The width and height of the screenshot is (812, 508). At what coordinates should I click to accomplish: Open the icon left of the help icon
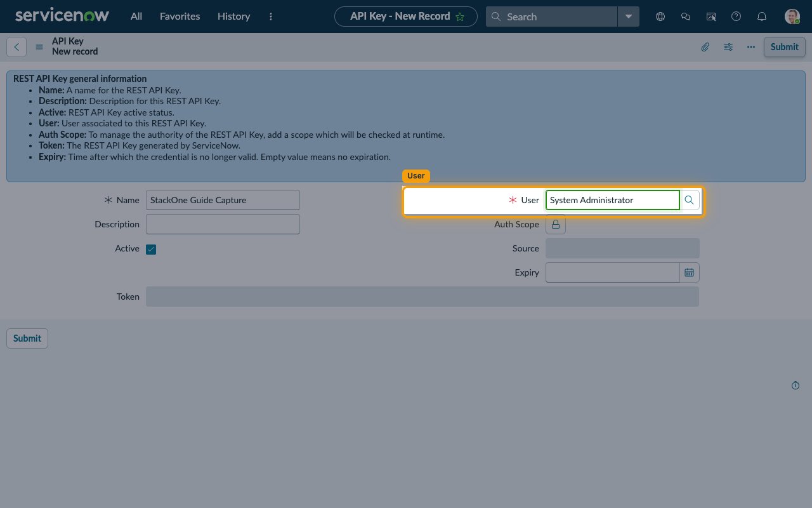pyautogui.click(x=711, y=17)
